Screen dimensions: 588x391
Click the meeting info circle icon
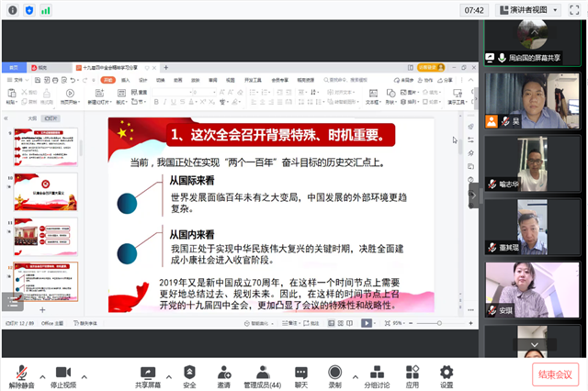click(11, 10)
